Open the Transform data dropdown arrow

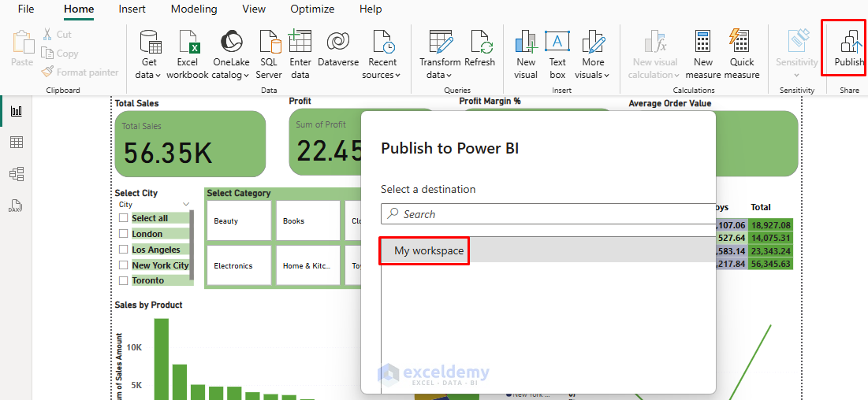click(449, 76)
